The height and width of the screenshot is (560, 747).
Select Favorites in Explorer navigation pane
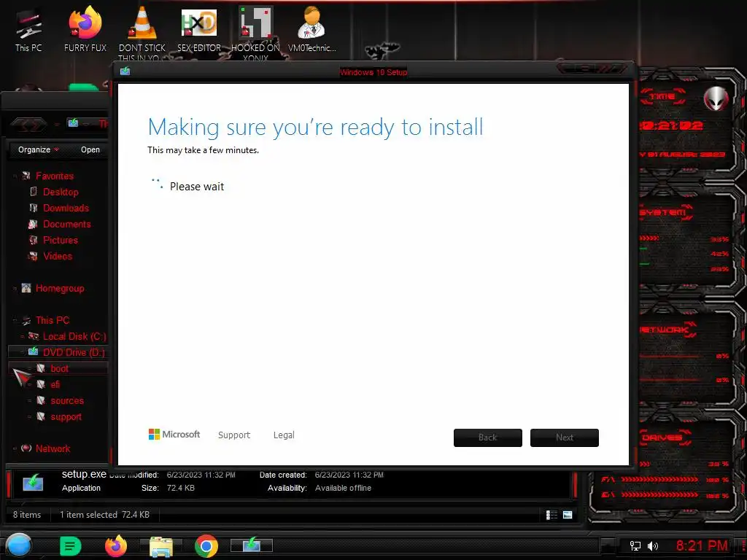(x=54, y=176)
